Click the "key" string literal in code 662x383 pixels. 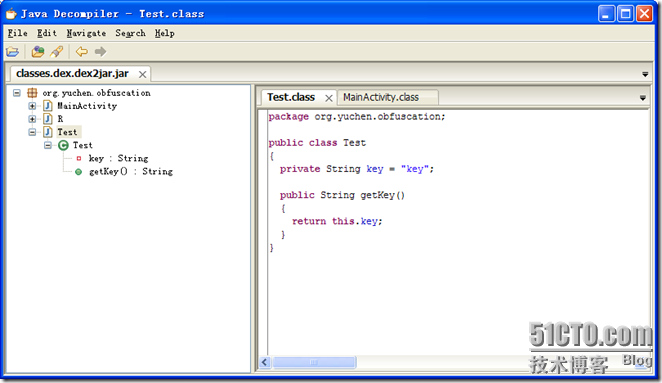click(415, 169)
